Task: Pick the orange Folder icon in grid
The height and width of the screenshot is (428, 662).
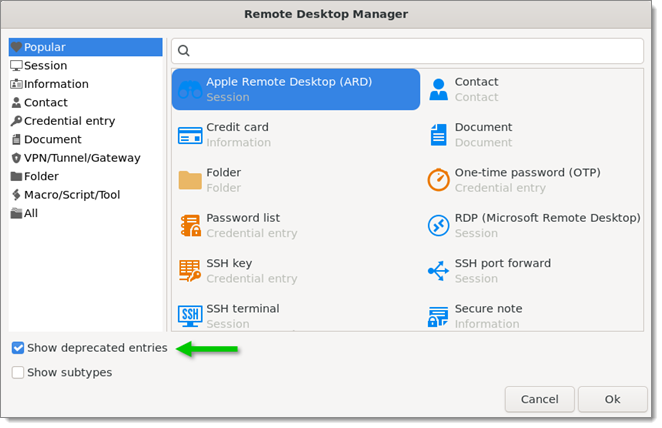Action: [190, 180]
